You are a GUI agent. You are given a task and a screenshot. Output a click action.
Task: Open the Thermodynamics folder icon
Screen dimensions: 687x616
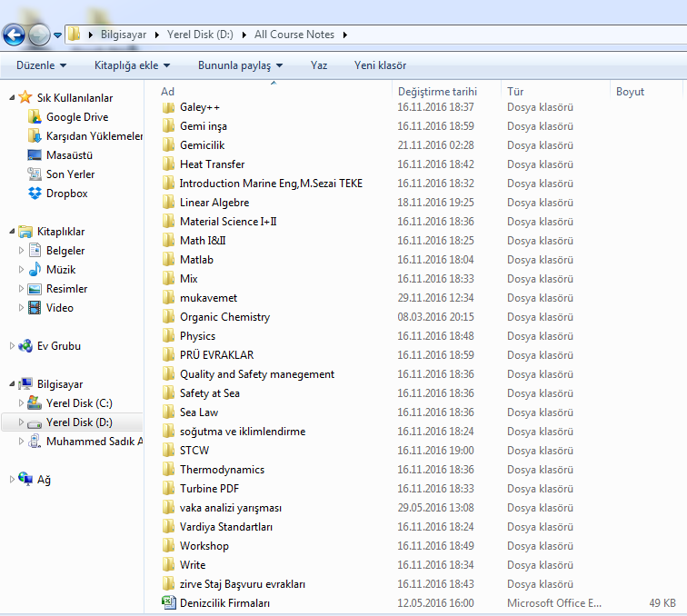[168, 470]
